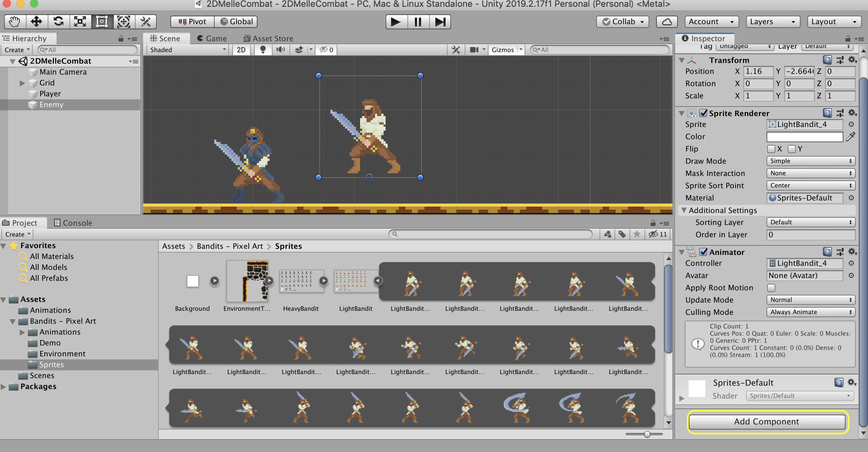Check Apply Root Motion
The image size is (868, 452).
coord(771,288)
